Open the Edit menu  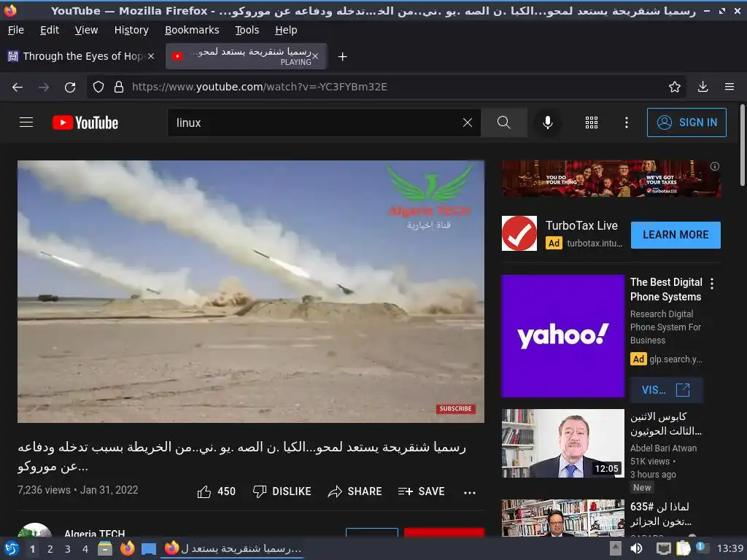(50, 30)
